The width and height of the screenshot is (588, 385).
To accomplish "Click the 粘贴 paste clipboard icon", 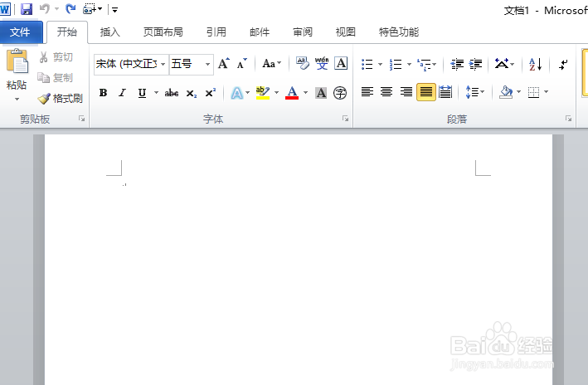I will point(17,61).
